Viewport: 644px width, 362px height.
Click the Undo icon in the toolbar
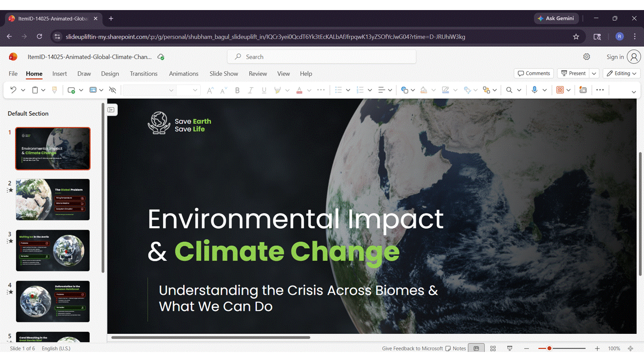pyautogui.click(x=13, y=90)
